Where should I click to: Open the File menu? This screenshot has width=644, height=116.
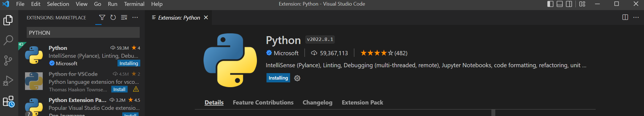click(20, 4)
